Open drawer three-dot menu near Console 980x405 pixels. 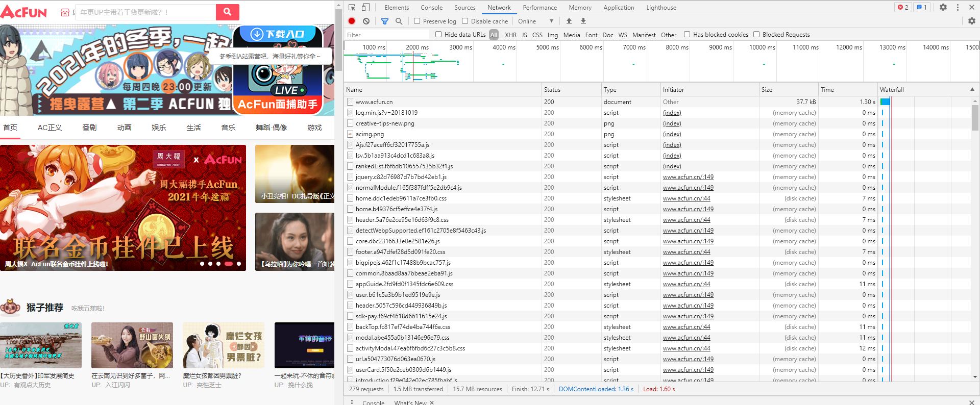pyautogui.click(x=352, y=402)
